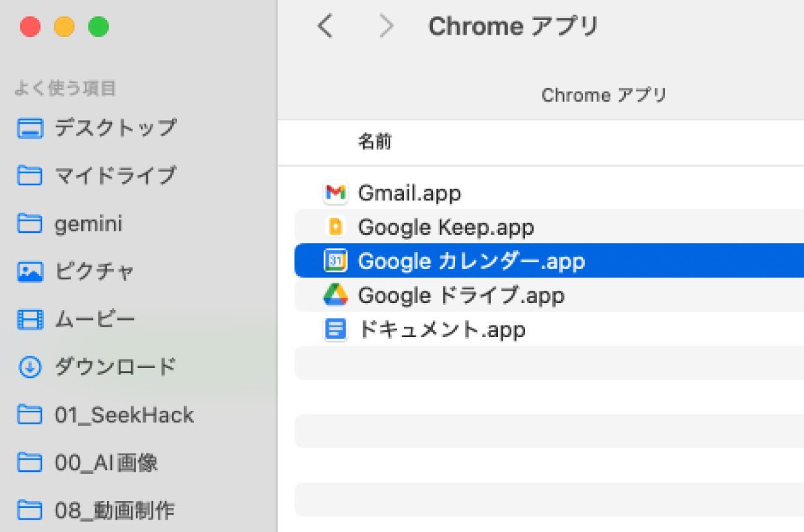Click the 08_動画制作 folder icon
The width and height of the screenshot is (804, 532).
[x=30, y=510]
